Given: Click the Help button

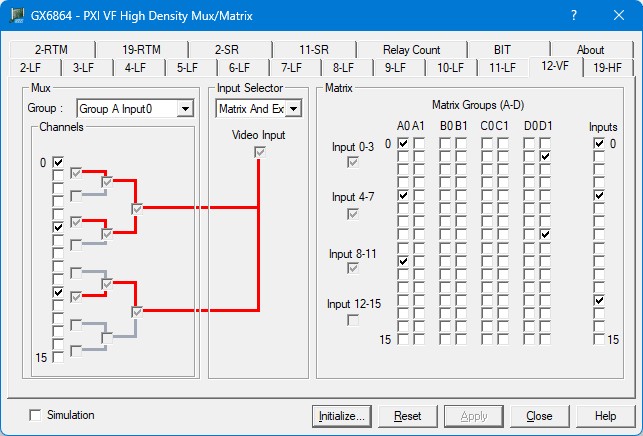Looking at the screenshot, I should [605, 415].
